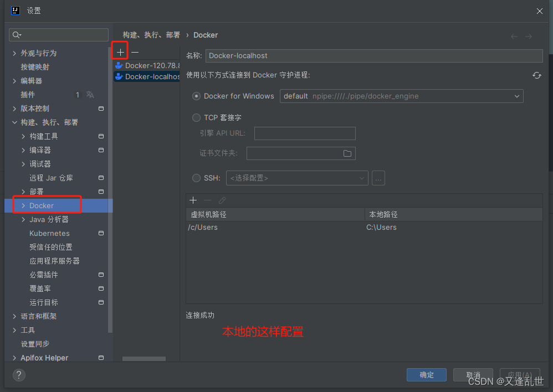Expand the 版本控制 section
Screen dimensions: 553x392
(14, 109)
